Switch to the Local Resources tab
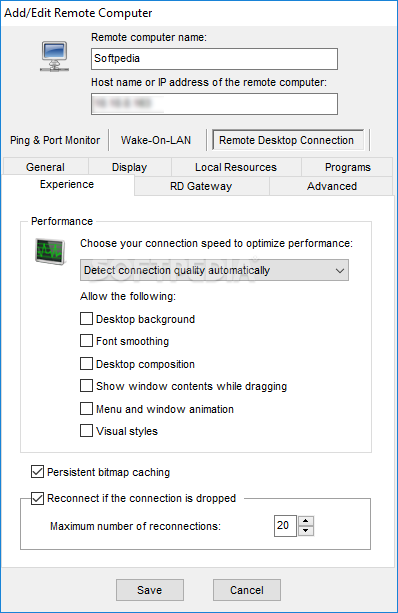 point(236,167)
